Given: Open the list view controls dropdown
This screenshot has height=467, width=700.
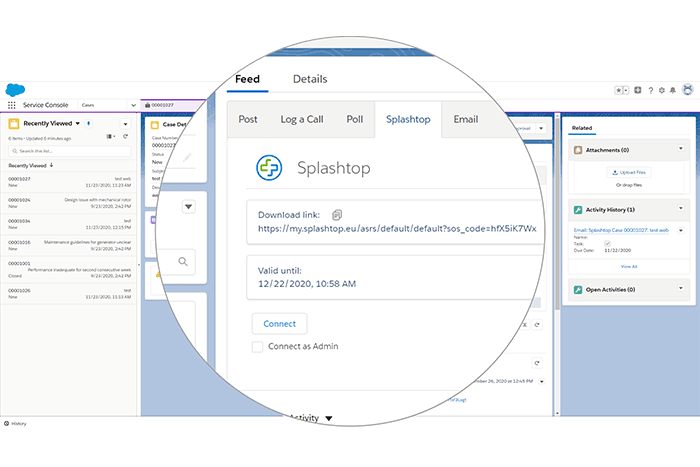Looking at the screenshot, I should pos(125,124).
